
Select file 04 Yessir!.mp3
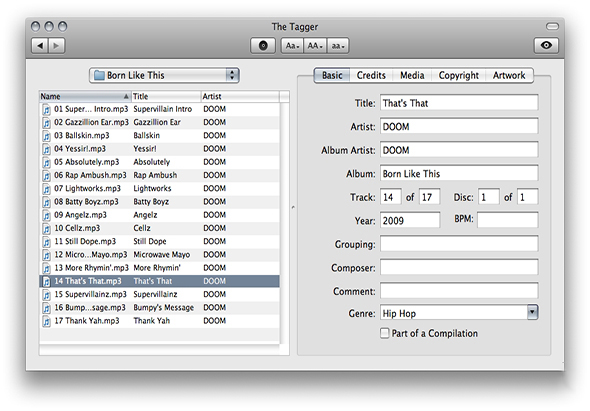pos(160,149)
